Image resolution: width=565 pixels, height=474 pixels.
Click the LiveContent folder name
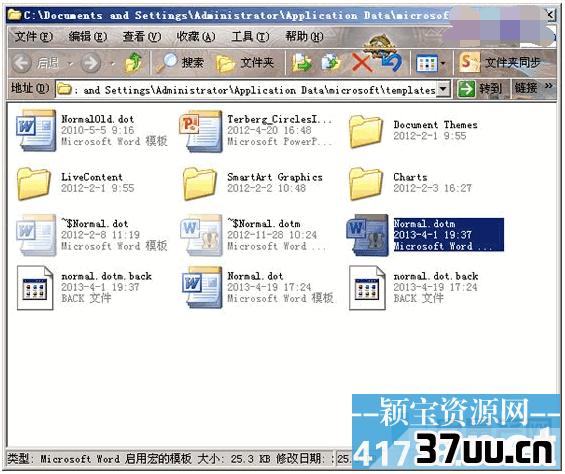tap(92, 177)
